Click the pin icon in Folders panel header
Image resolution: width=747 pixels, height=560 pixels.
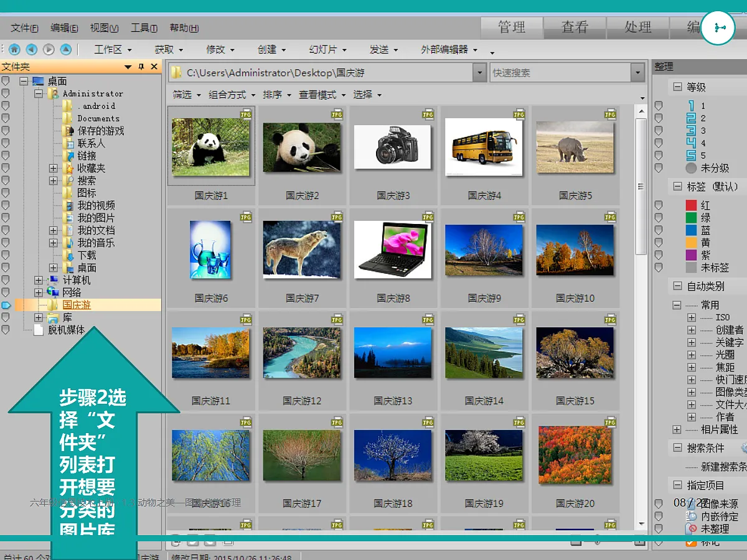(141, 67)
